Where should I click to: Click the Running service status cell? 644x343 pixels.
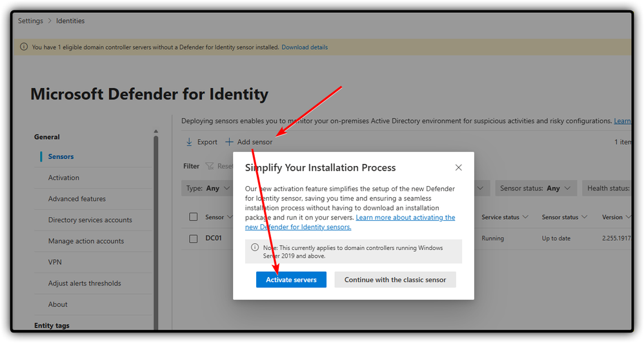pos(492,238)
